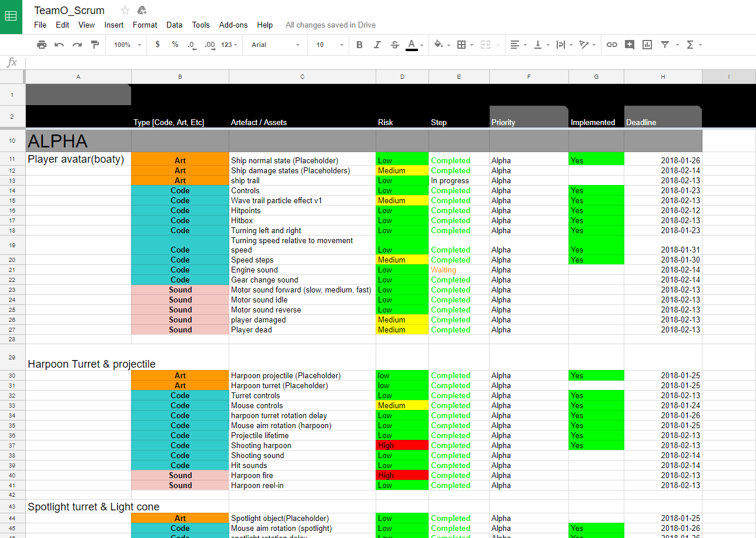Add a comment via toolbar icon

coord(629,45)
